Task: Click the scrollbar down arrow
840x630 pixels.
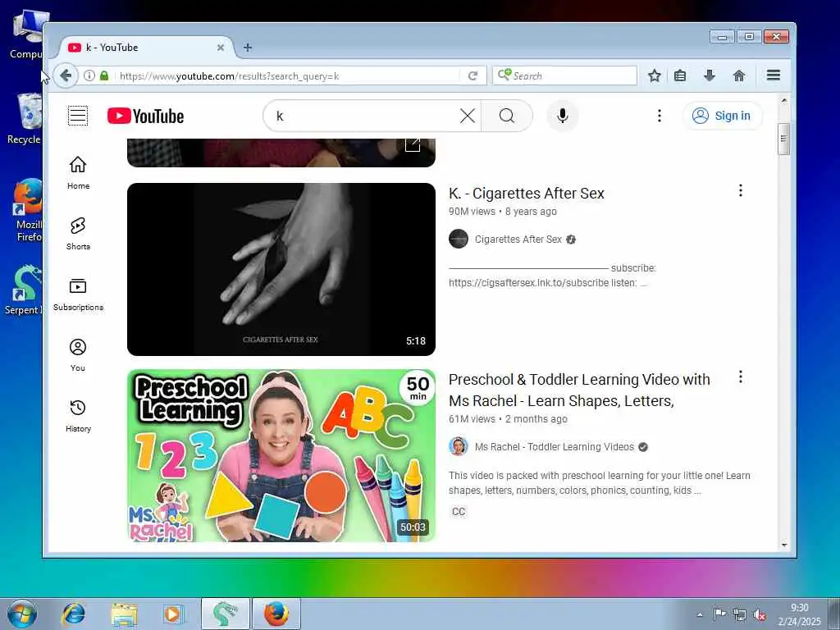Action: pos(783,545)
